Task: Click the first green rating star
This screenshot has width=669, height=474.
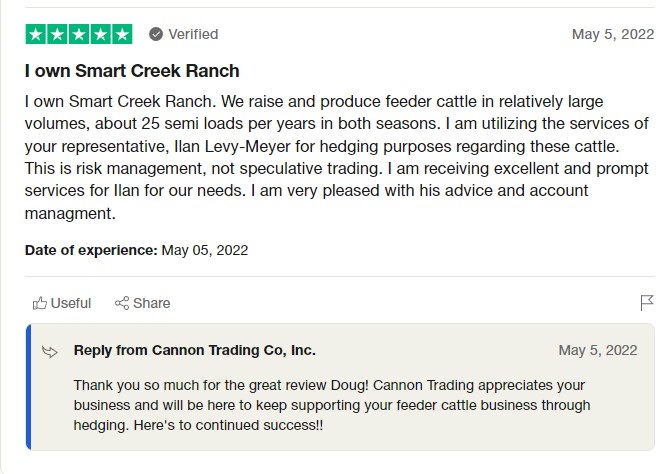Action: 35,34
